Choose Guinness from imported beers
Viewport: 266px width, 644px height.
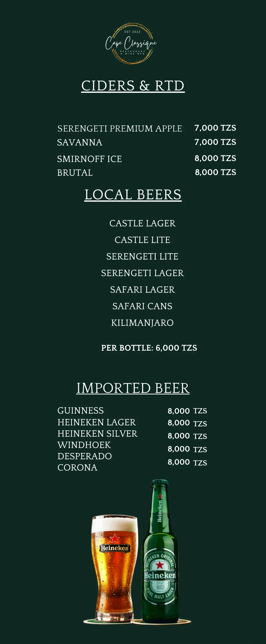pos(80,410)
